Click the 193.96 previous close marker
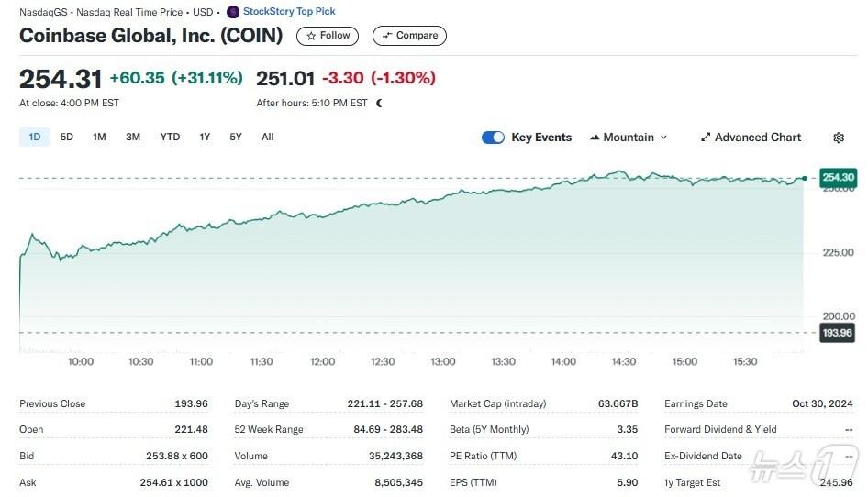Image resolution: width=868 pixels, height=497 pixels. pyautogui.click(x=837, y=333)
